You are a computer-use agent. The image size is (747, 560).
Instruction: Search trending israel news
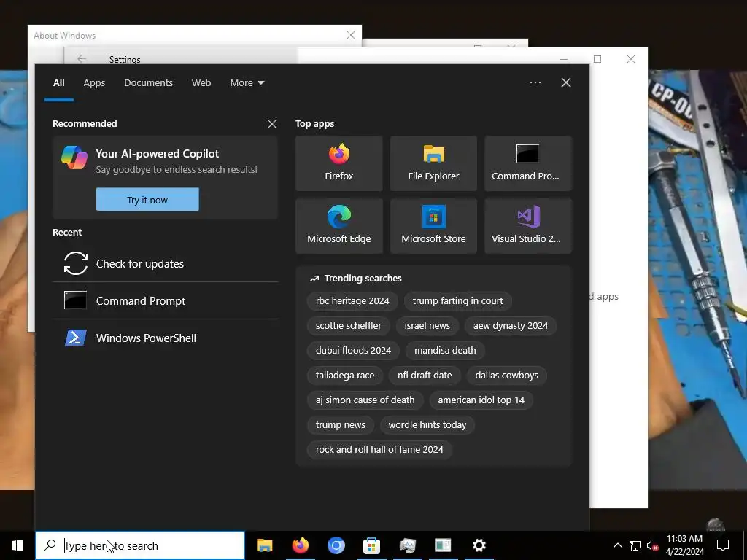pyautogui.click(x=427, y=326)
